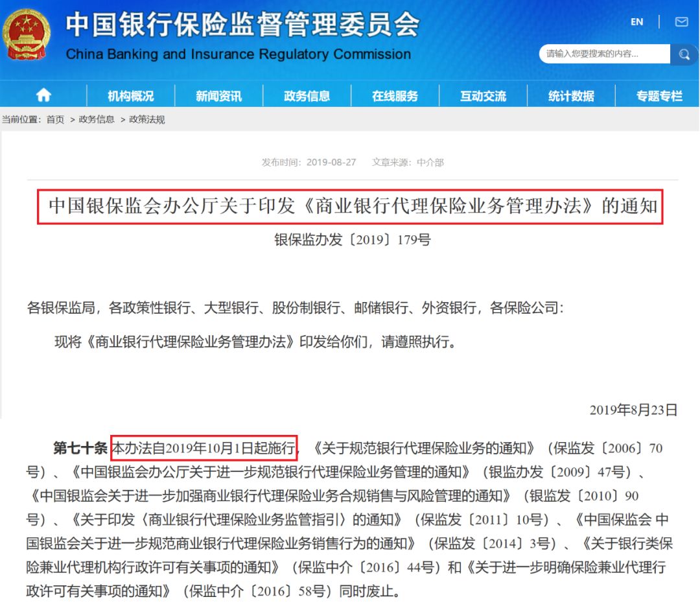The image size is (700, 608).
Task: Open the 政务信息 menu
Action: coord(307,96)
